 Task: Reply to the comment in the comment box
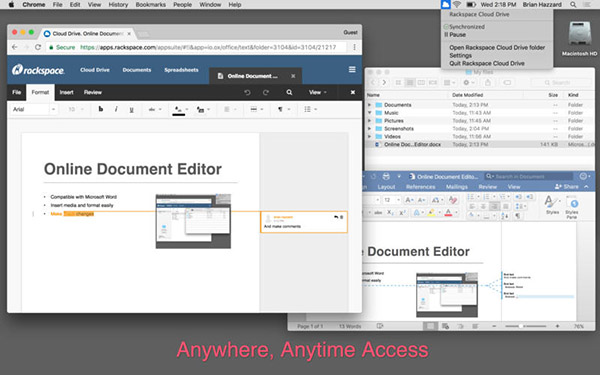point(336,217)
